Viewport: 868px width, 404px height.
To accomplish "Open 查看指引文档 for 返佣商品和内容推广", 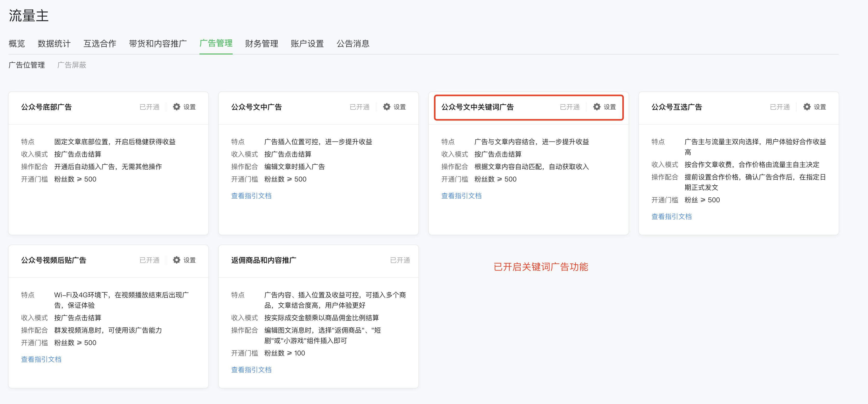I will pyautogui.click(x=251, y=370).
